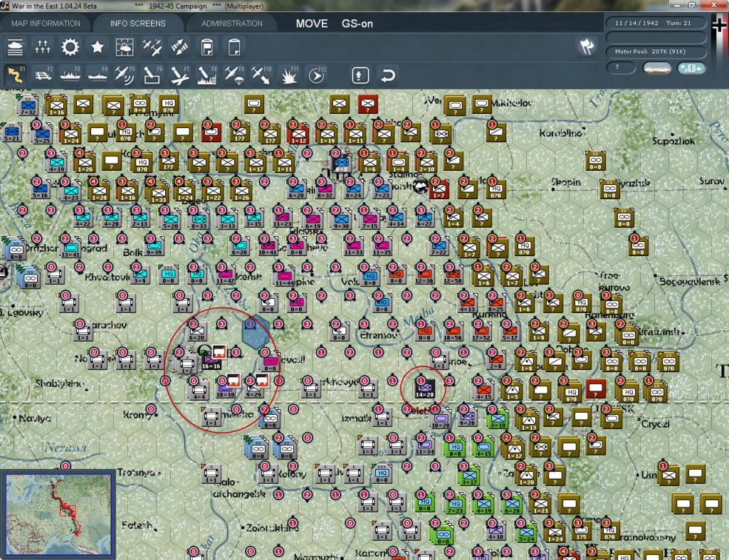Select the unit counter labeled 16=16
Screen dimensions: 729x560
pyautogui.click(x=211, y=360)
